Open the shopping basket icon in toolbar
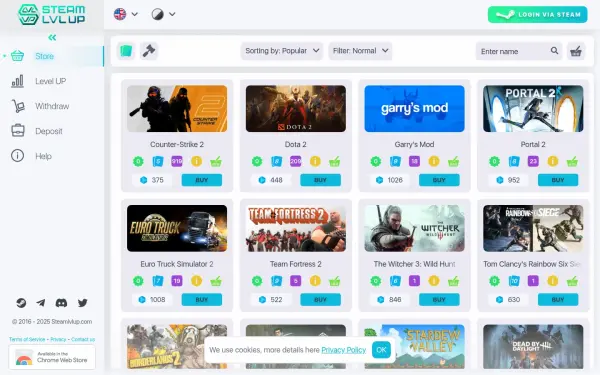Image resolution: width=600 pixels, height=375 pixels. 576,51
